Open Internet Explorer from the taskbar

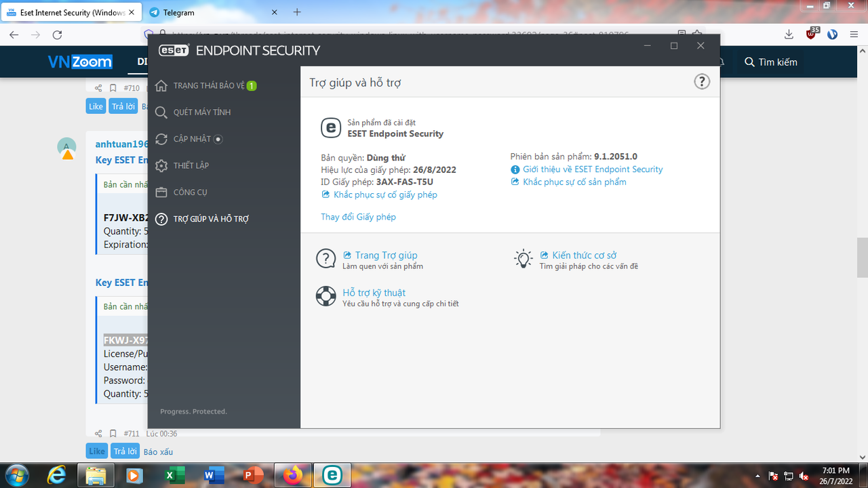tap(57, 475)
